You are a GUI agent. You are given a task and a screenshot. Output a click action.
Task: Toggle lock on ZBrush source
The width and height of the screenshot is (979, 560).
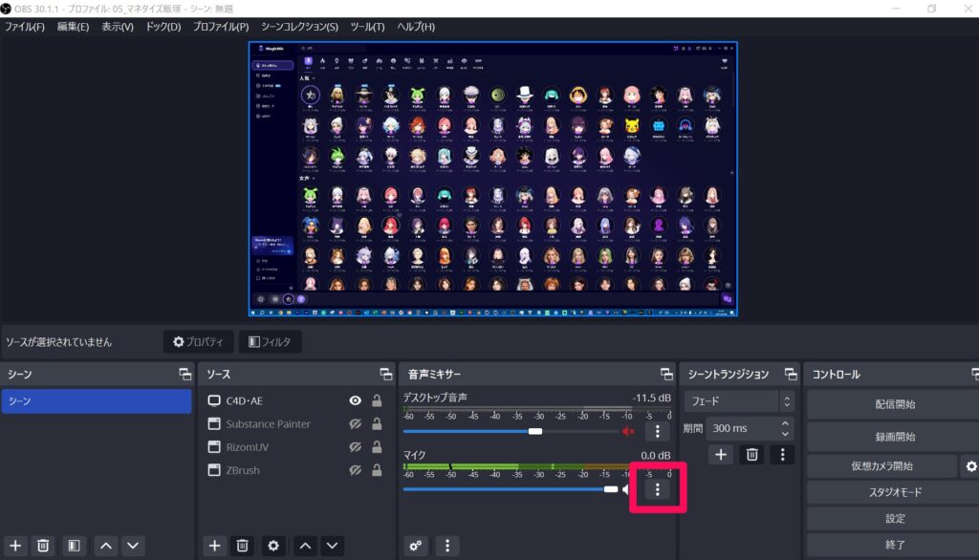(x=377, y=470)
